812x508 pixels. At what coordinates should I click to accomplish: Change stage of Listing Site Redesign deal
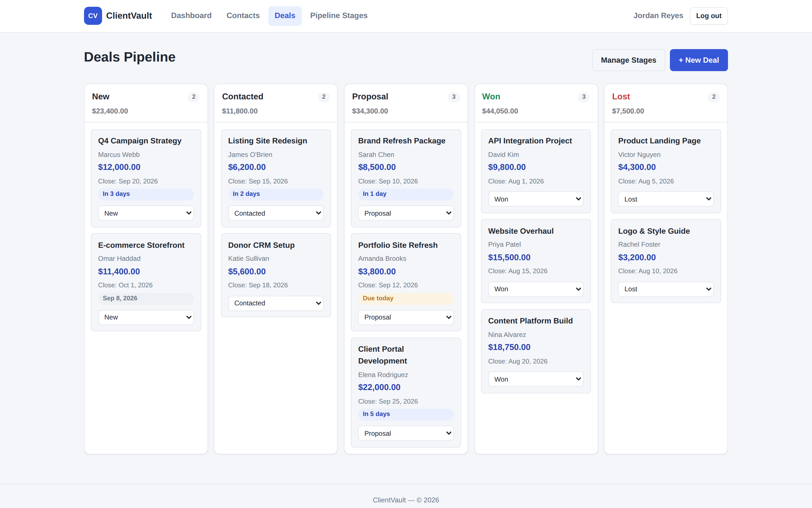(x=276, y=213)
